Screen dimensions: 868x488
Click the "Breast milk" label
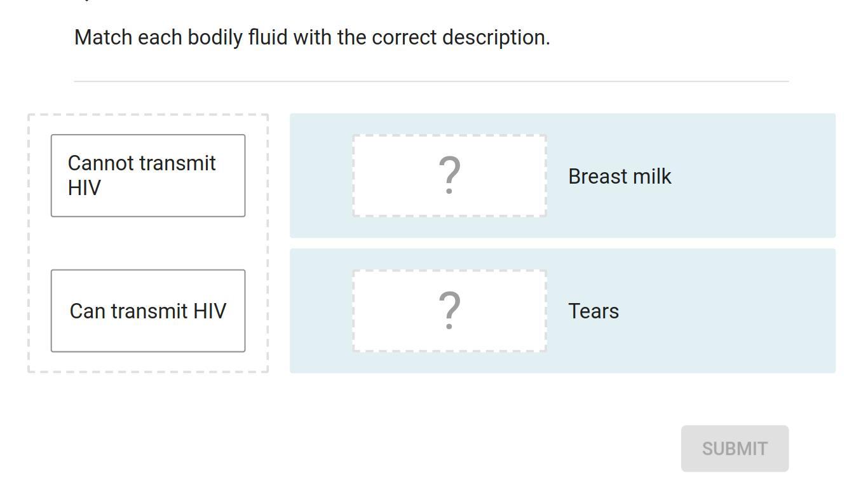pyautogui.click(x=620, y=177)
